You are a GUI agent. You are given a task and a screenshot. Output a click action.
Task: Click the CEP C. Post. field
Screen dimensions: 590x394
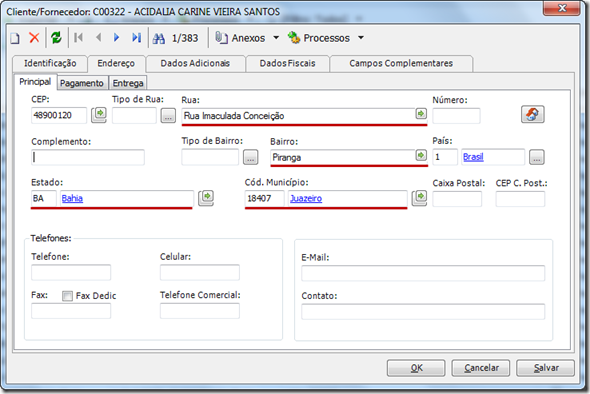520,199
